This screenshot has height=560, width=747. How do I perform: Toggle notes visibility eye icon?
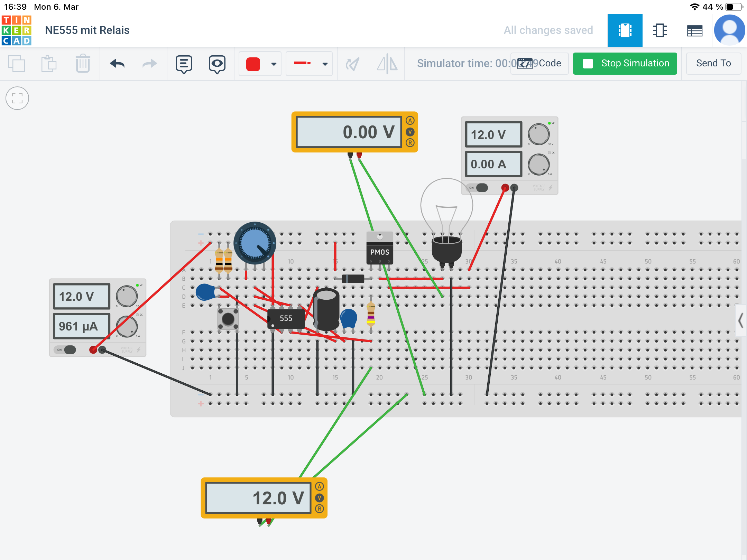[x=217, y=64]
